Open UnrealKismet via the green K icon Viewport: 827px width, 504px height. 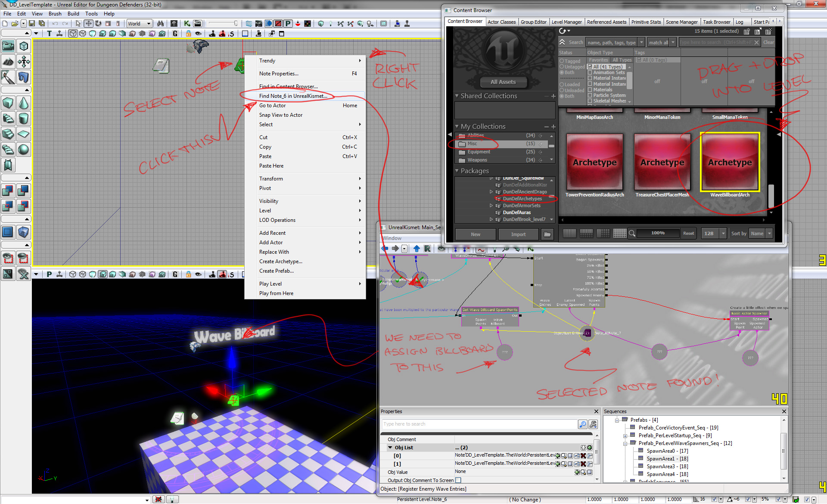(x=187, y=24)
